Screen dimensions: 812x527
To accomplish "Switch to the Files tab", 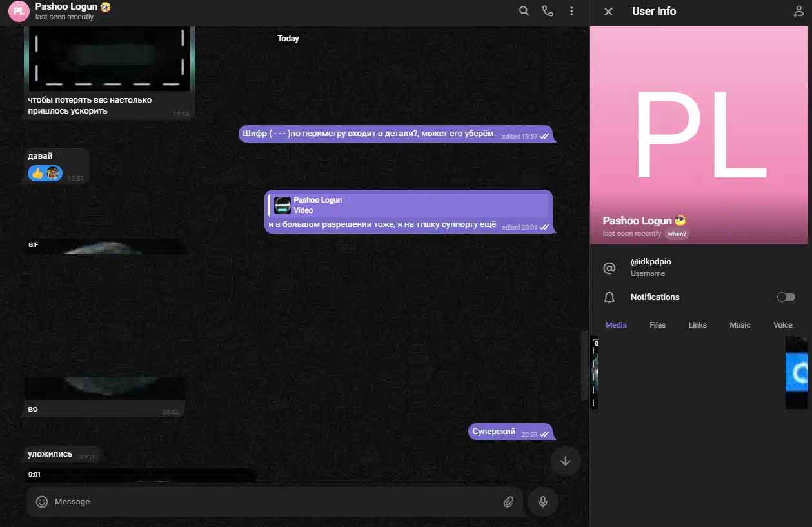I will (657, 325).
